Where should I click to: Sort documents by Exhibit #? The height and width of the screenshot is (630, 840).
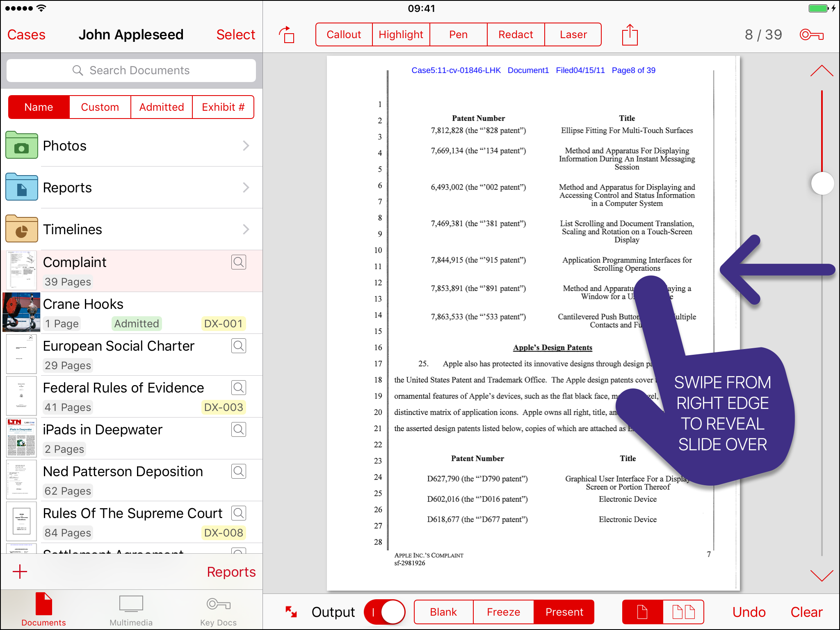[x=223, y=107]
